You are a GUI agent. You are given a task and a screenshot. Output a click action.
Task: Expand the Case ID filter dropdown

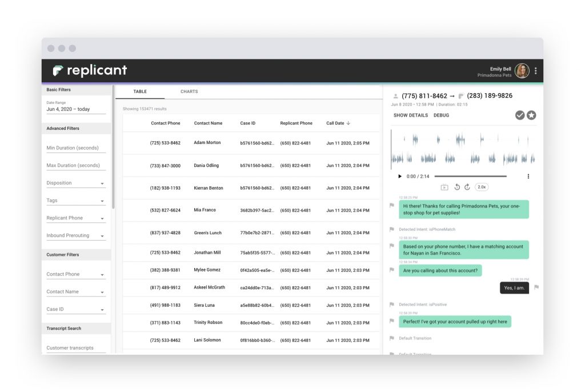[76, 310]
